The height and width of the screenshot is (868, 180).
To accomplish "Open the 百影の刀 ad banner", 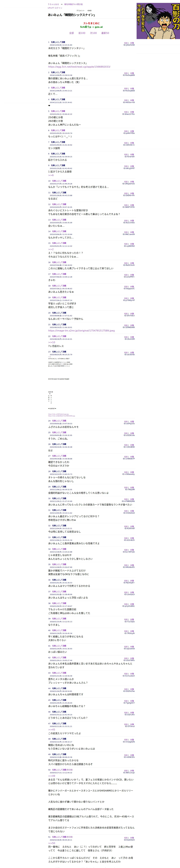I will point(158,21).
